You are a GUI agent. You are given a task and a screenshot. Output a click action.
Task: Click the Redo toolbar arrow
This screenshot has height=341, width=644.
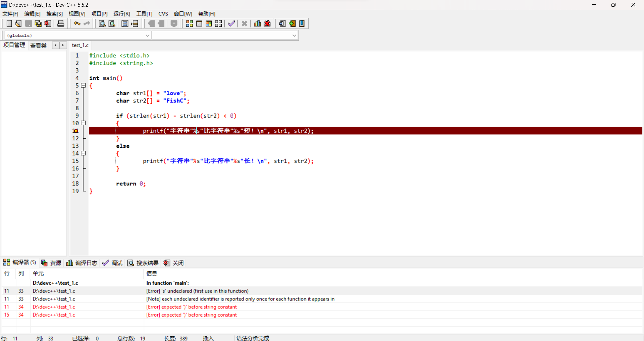[x=87, y=23]
